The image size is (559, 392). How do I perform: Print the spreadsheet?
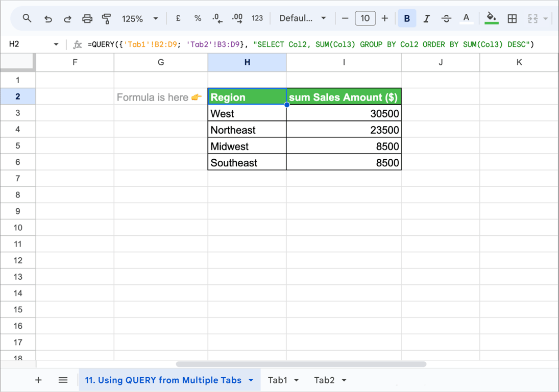(87, 18)
